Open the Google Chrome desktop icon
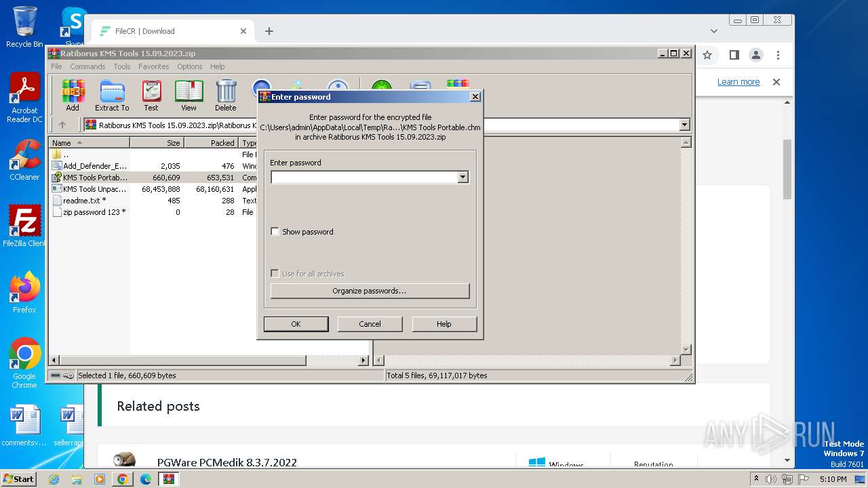868x488 pixels. [x=24, y=363]
